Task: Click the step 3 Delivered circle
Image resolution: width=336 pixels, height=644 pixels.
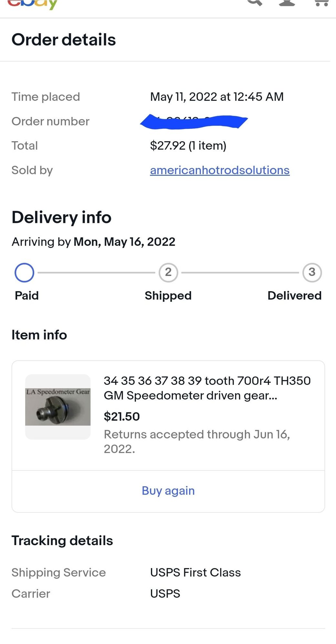Action: tap(312, 272)
